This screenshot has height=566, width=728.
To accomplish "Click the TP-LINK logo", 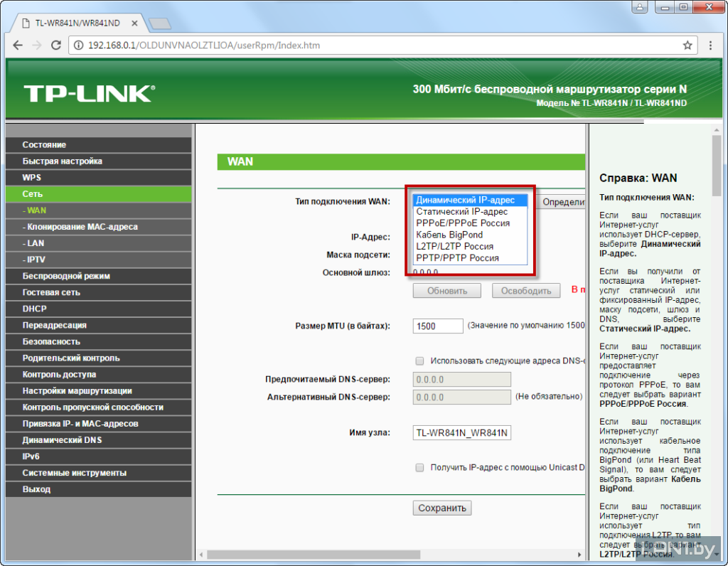I will point(89,94).
